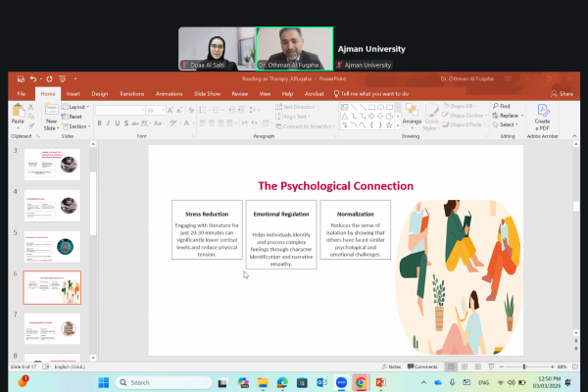
Task: Click Reset in the Slides group
Action: click(x=74, y=116)
